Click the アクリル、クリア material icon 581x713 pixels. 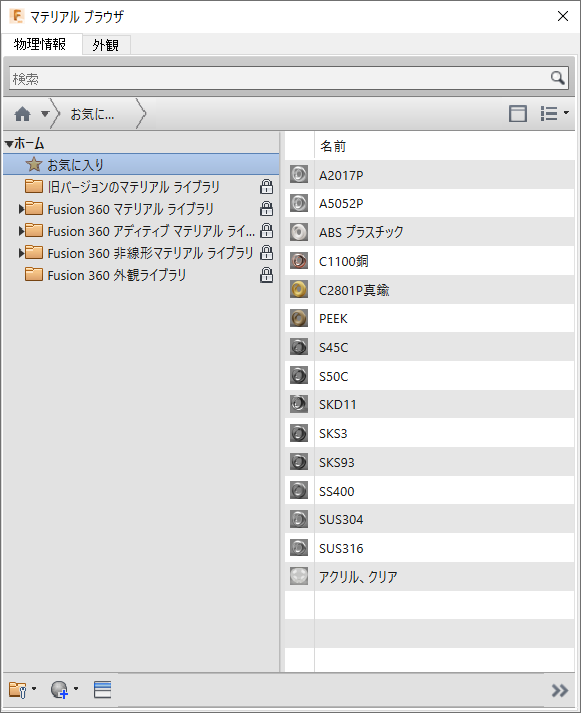click(x=299, y=576)
